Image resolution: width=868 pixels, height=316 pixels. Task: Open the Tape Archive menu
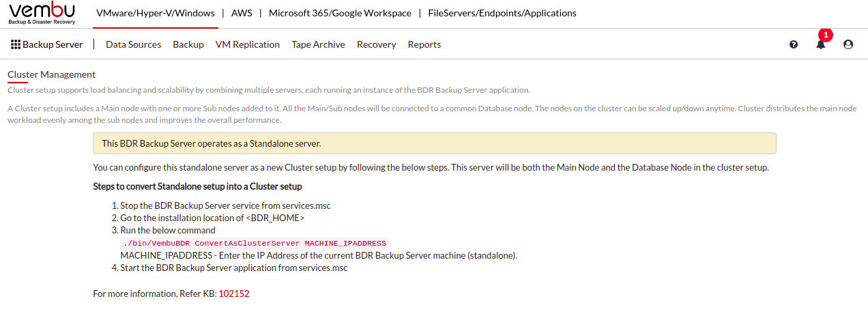(x=318, y=44)
